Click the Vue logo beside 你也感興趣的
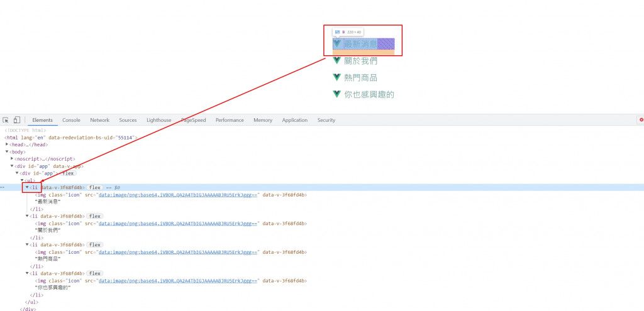Image resolution: width=644 pixels, height=311 pixels. (x=337, y=94)
